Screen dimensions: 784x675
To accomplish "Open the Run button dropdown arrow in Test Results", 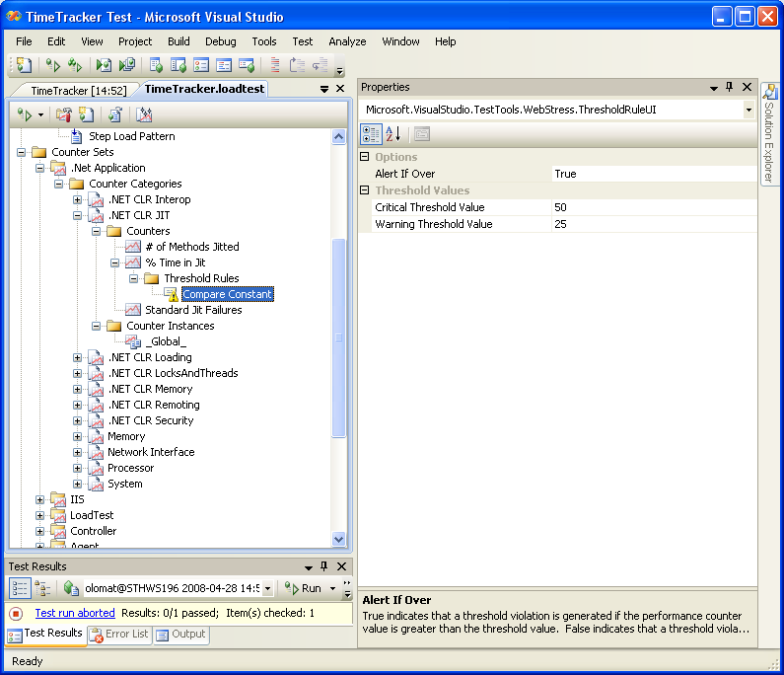I will tap(333, 589).
